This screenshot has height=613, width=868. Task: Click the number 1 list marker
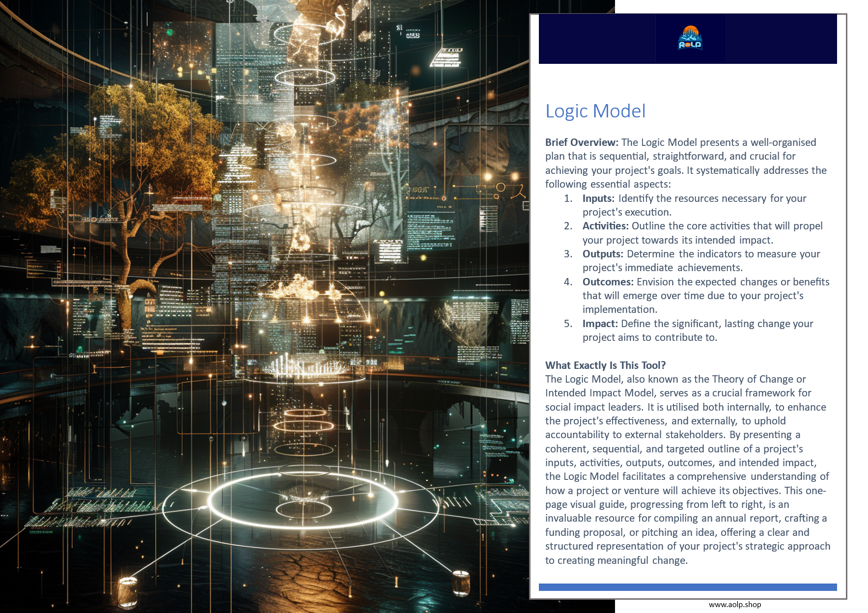568,198
